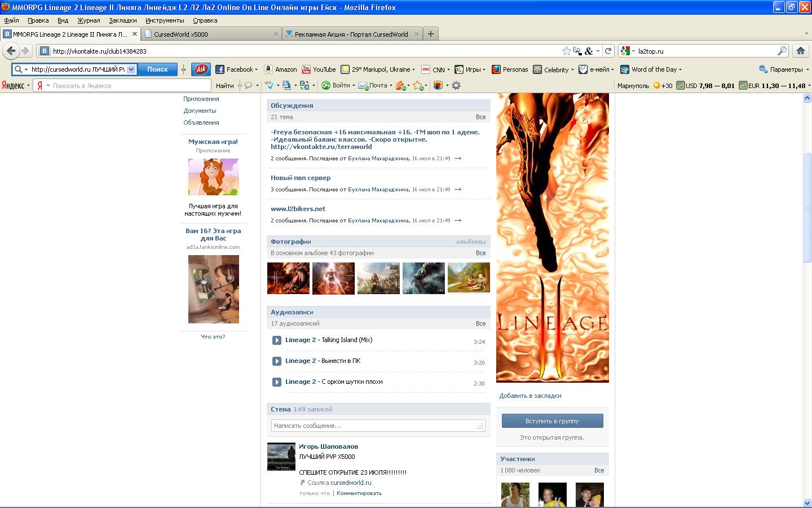Viewport: 812px width, 508px height.
Task: Close the Рекламная Акция tab
Action: point(417,34)
